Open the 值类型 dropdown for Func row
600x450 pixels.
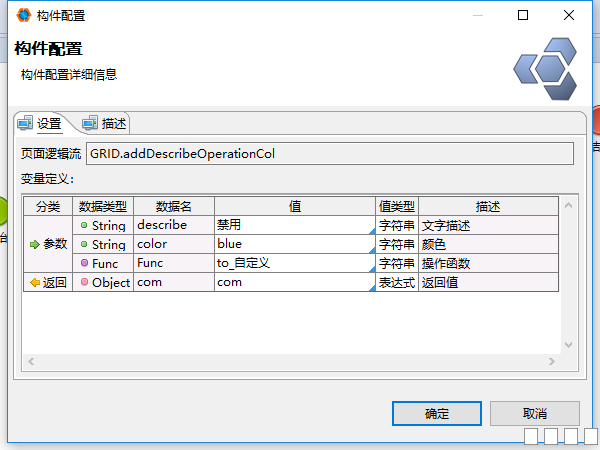[x=396, y=263]
